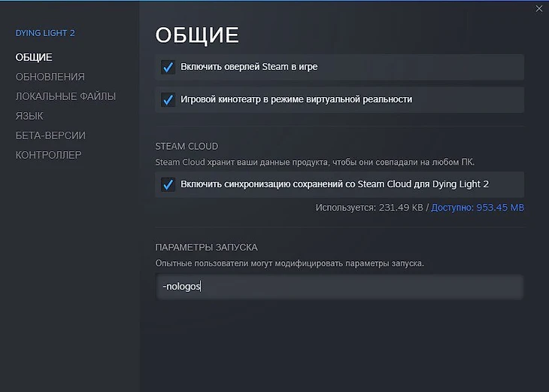549x392 pixels.
Task: Click the ПАРАМЕТРЫ ЗАПУСКА heading
Action: click(206, 248)
